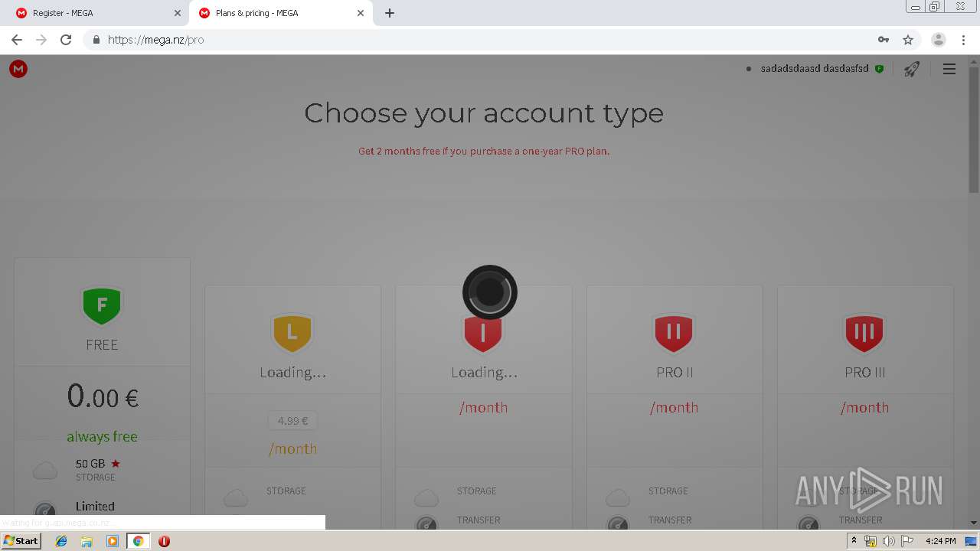Open a new browser tab
The width and height of the screenshot is (980, 551).
tap(390, 13)
